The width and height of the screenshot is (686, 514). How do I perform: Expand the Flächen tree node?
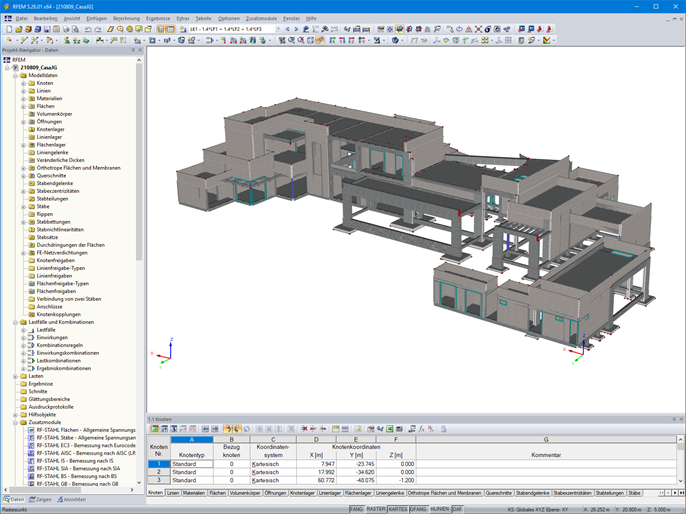[x=24, y=106]
